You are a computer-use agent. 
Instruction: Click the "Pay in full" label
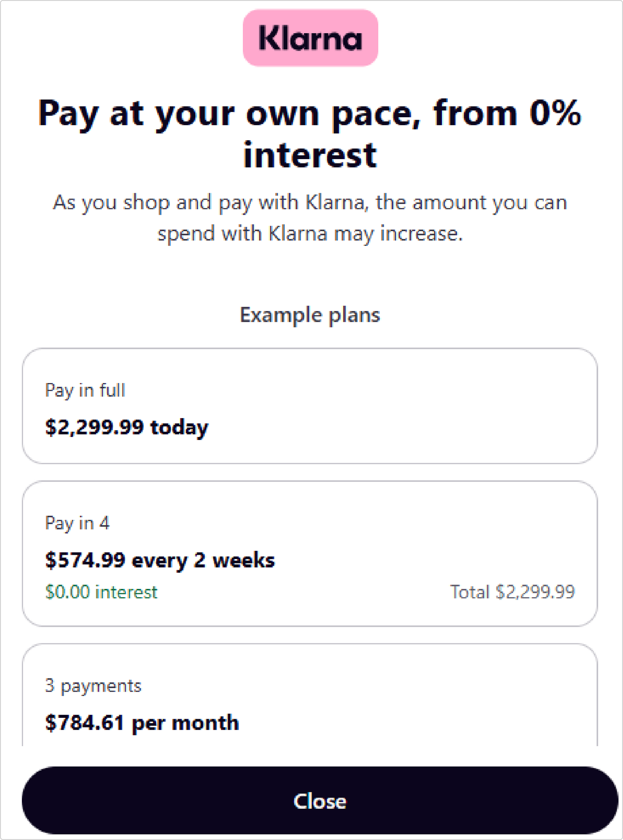pos(85,390)
